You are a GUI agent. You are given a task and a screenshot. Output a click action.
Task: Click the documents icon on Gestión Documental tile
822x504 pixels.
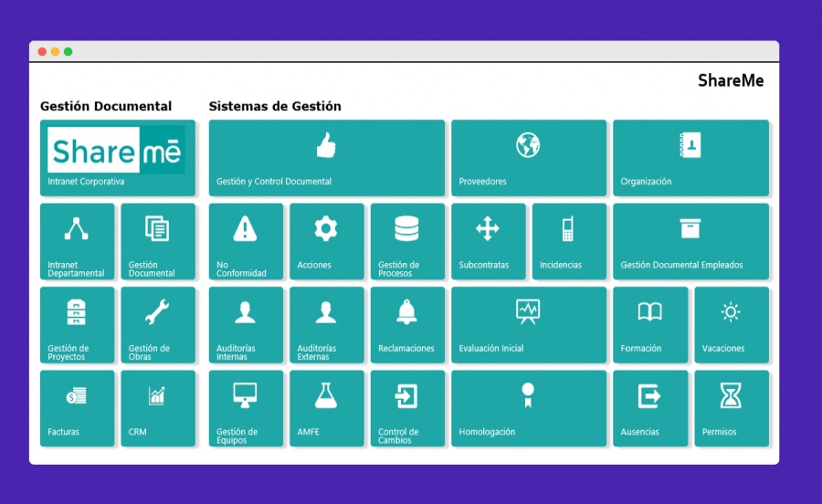[x=157, y=228]
